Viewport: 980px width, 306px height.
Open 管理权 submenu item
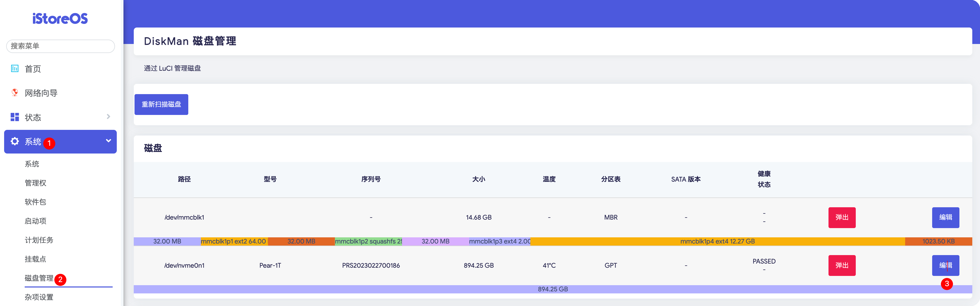(x=35, y=183)
